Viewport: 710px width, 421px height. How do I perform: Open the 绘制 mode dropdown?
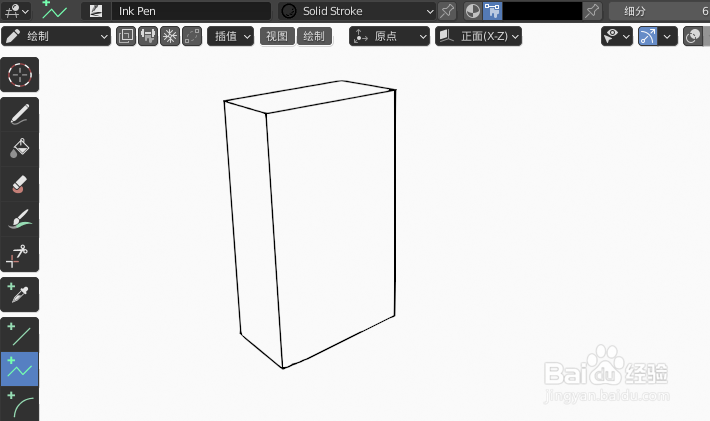click(56, 36)
